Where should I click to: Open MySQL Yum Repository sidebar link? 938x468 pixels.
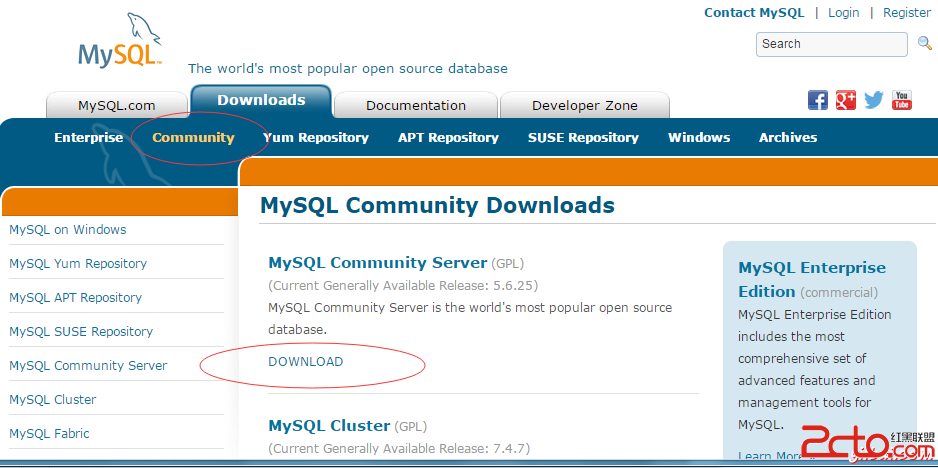(x=78, y=264)
